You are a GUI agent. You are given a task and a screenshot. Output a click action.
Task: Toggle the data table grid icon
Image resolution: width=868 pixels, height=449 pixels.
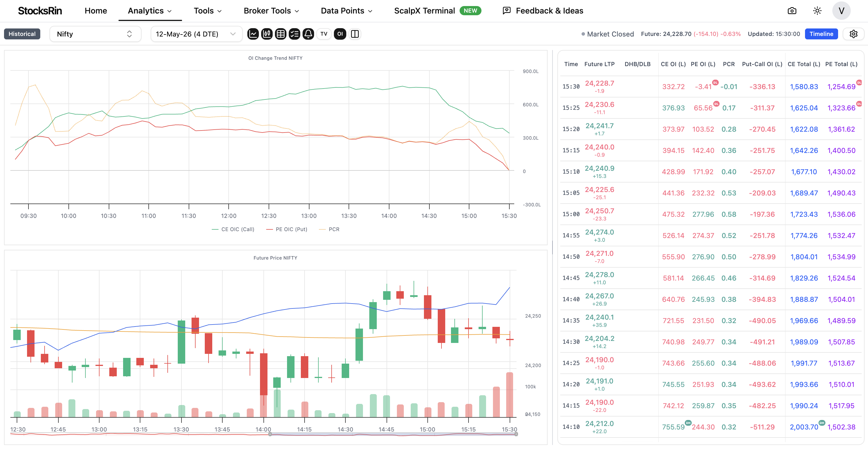281,34
